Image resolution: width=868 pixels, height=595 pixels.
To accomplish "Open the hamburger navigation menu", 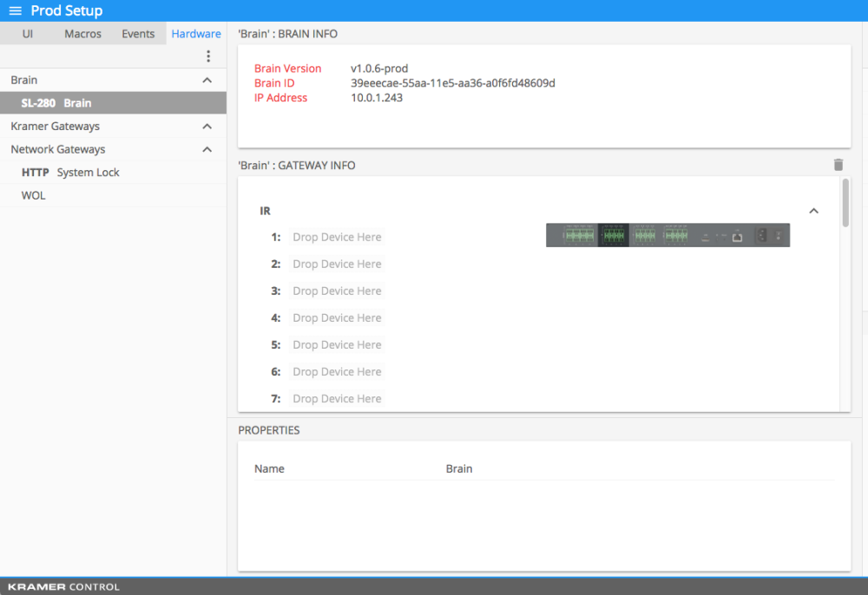I will (14, 10).
